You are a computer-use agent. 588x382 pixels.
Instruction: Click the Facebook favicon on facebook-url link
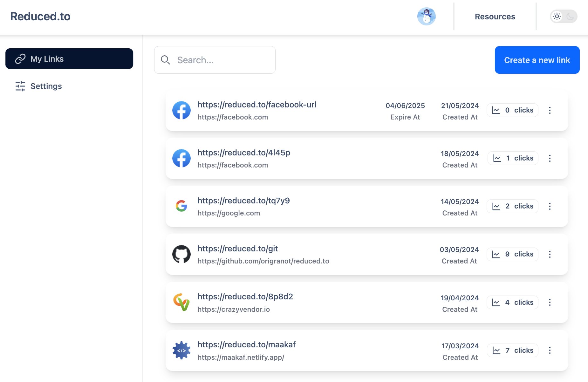click(x=181, y=110)
